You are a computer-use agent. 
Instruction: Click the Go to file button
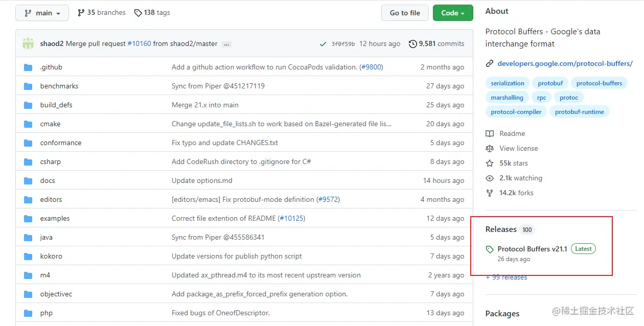405,12
